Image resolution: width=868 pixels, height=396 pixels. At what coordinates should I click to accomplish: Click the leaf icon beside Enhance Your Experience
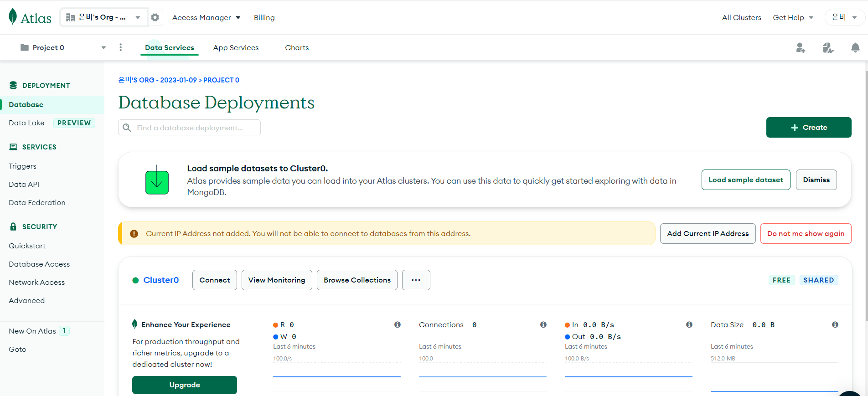[134, 324]
